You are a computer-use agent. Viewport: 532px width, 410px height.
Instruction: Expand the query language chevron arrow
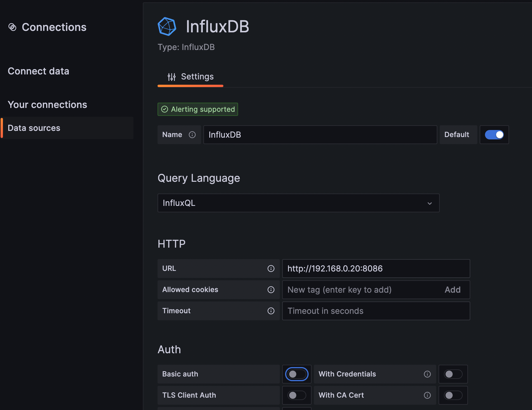(x=430, y=203)
